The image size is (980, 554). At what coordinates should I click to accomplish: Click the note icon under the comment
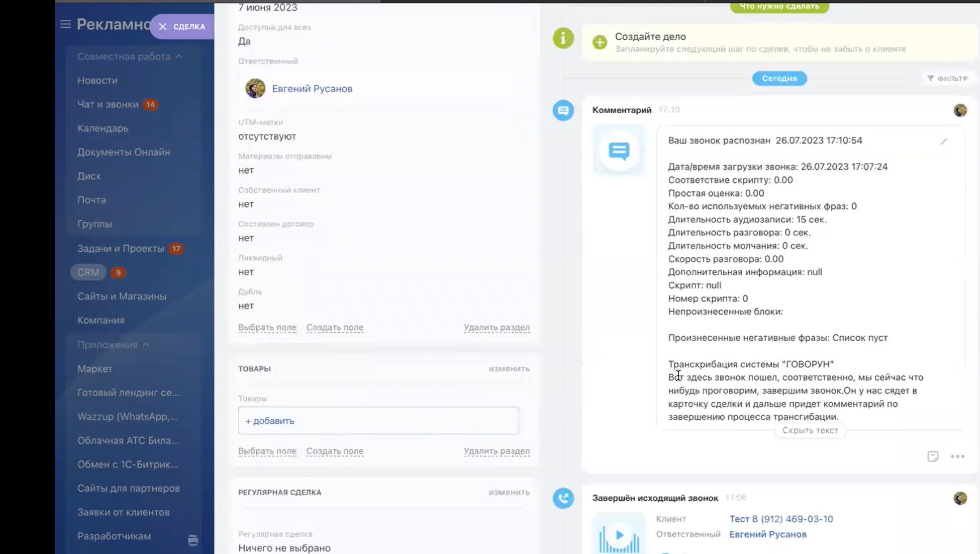point(933,457)
